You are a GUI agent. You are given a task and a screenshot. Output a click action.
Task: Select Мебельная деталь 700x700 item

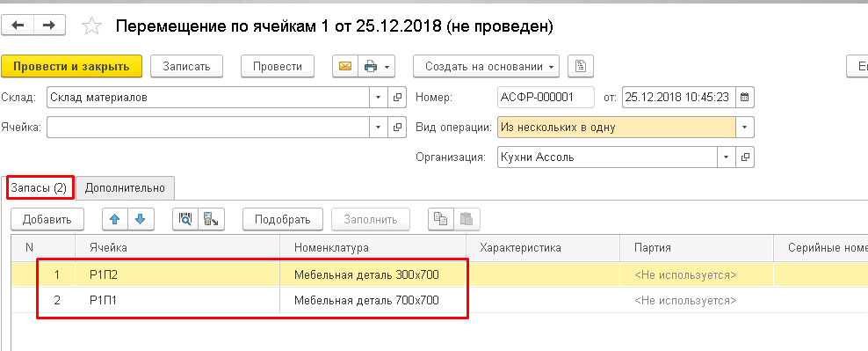(x=373, y=301)
